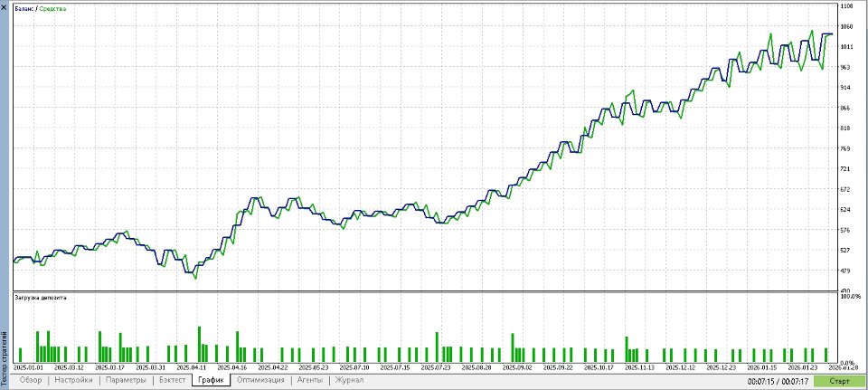The height and width of the screenshot is (390, 868).
Task: Click the 2025.11.13 date label
Action: tap(640, 367)
